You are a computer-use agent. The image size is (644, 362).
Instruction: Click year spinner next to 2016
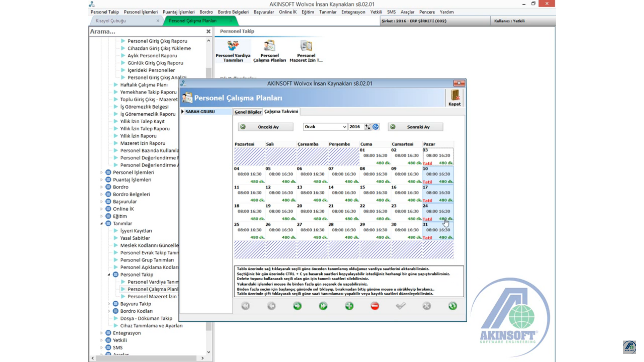[368, 127]
